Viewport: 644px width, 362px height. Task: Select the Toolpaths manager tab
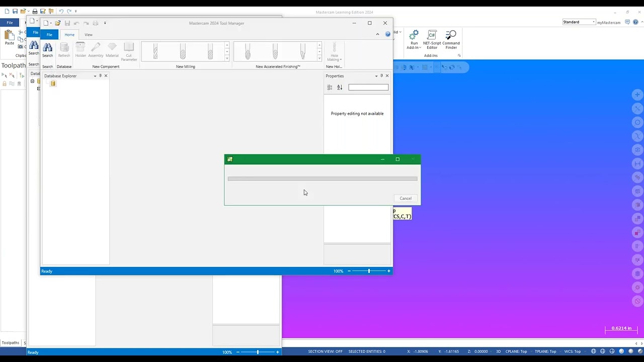(11, 343)
